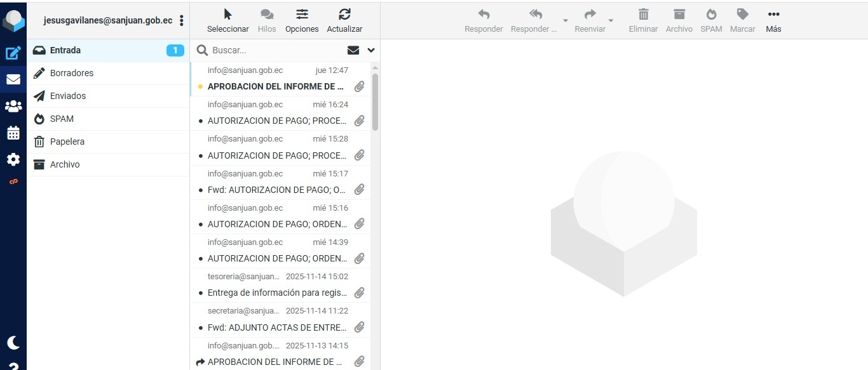The image size is (868, 370).
Task: Select the Borradores folder
Action: 72,73
